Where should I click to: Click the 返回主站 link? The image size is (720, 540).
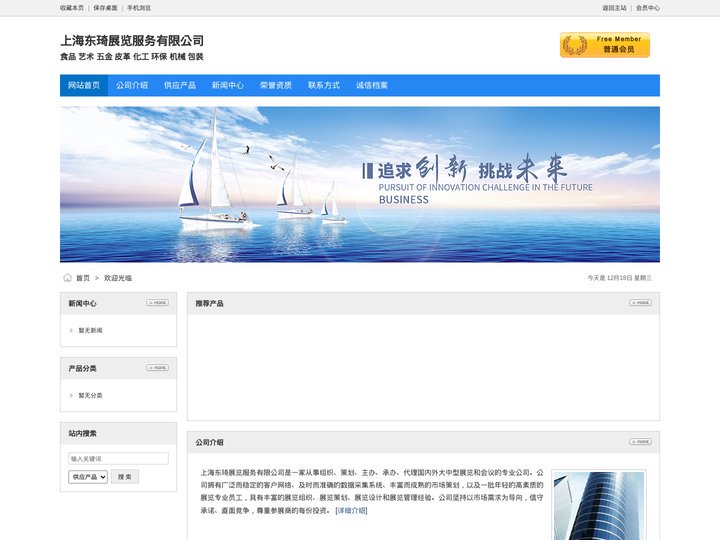(614, 8)
